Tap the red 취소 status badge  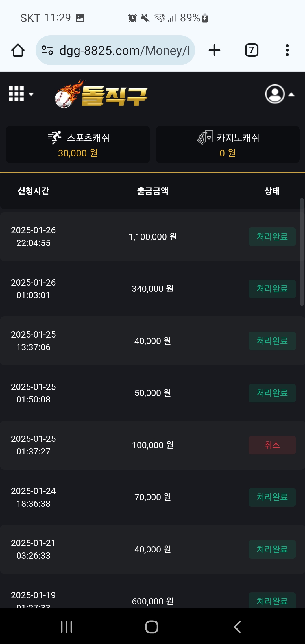[272, 445]
